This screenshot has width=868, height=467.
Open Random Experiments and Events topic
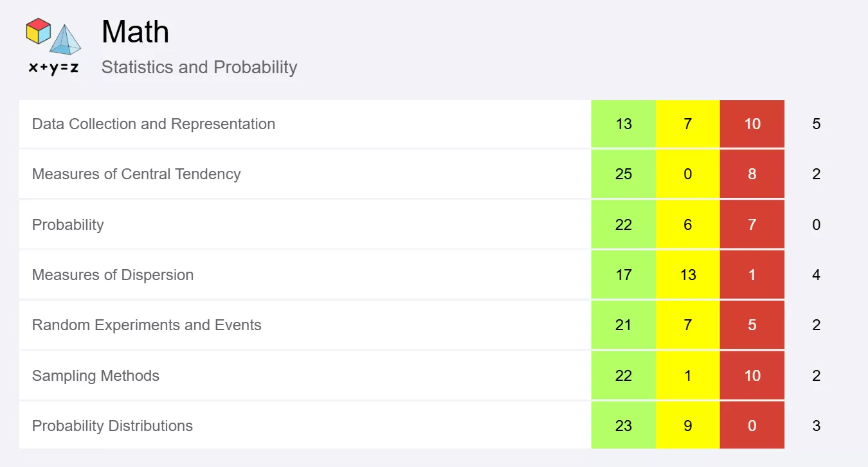[147, 325]
